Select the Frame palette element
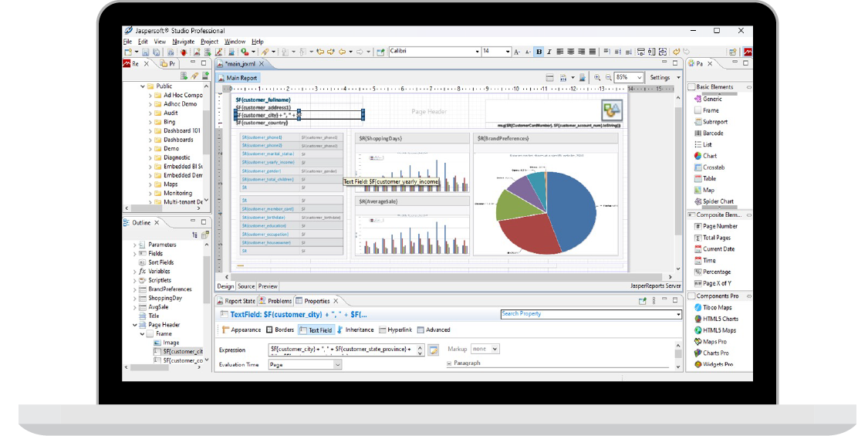The height and width of the screenshot is (436, 868). (x=706, y=110)
